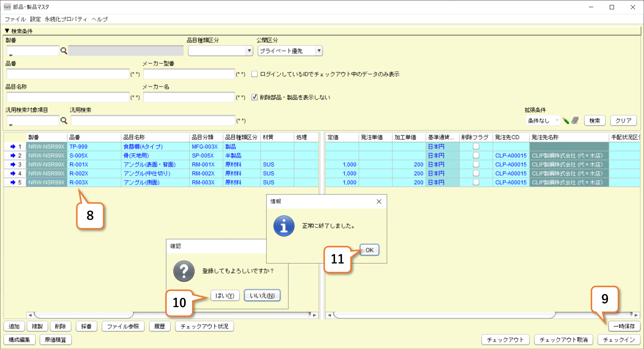
Task: Click the 複製 button
Action: [x=37, y=326]
